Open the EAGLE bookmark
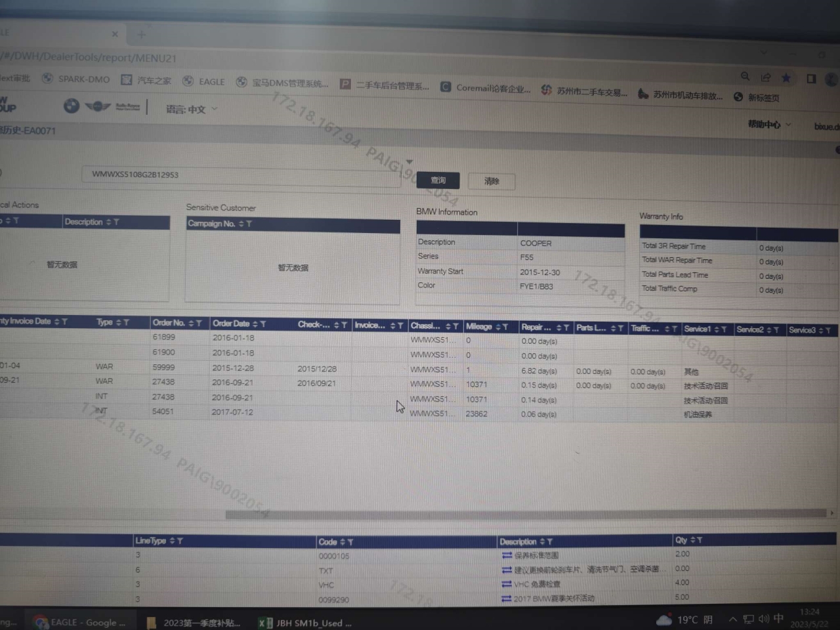 click(204, 81)
